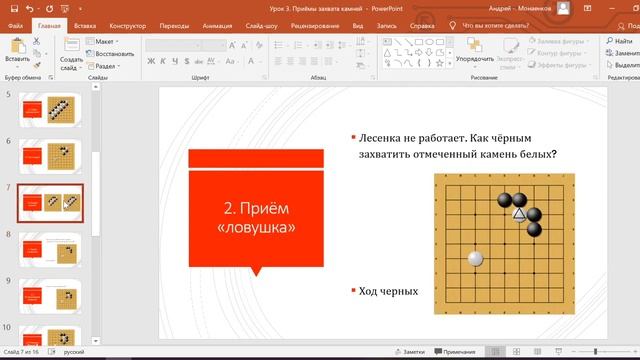The image size is (640, 360).
Task: Expand the shapes gallery More arrow
Action: point(450,63)
